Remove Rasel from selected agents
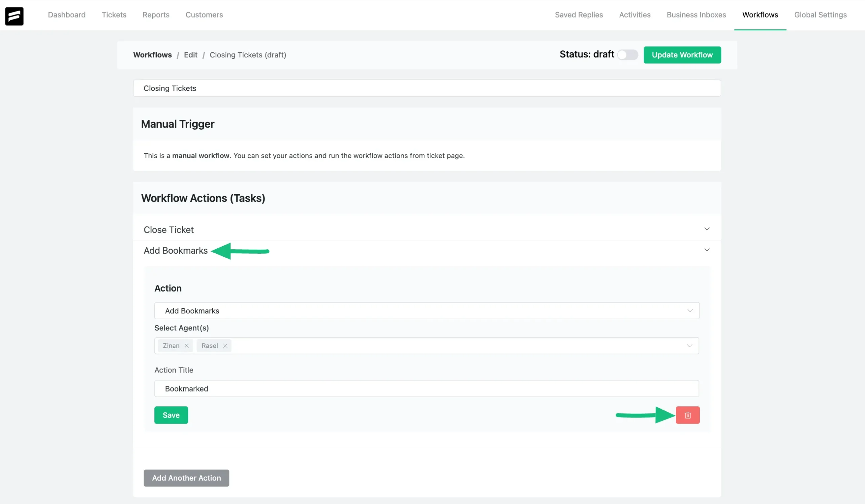Viewport: 865px width, 504px height. click(x=225, y=346)
